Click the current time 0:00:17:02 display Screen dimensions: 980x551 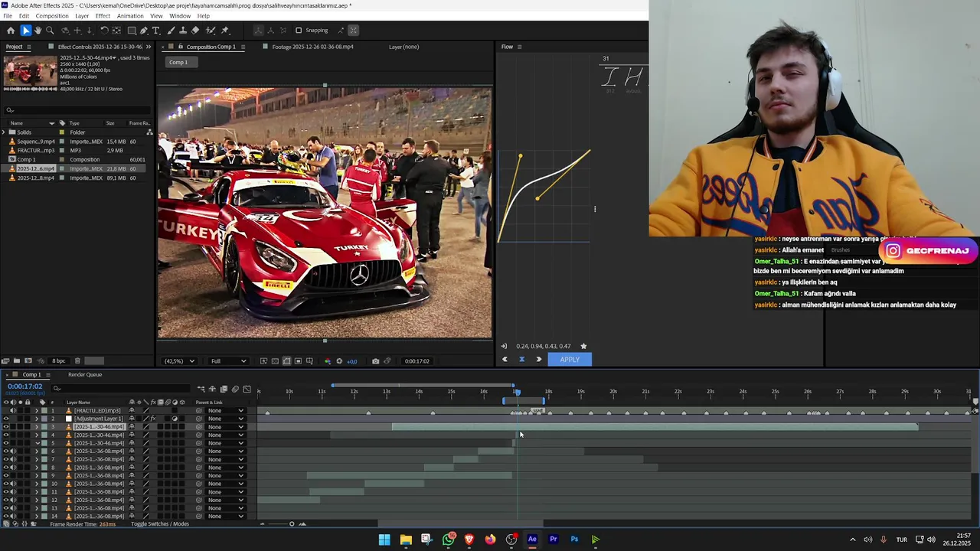click(x=25, y=386)
